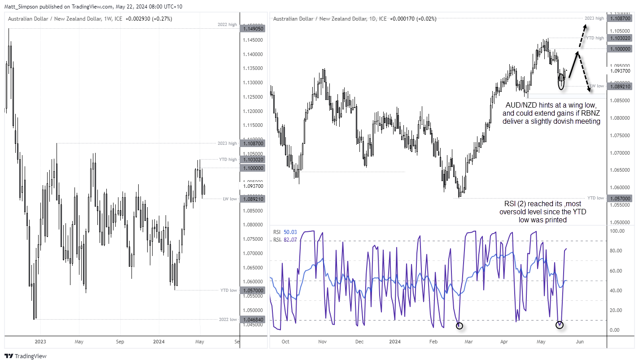Click '2024' on the weekly time axis
The height and width of the screenshot is (364, 639).
(159, 342)
